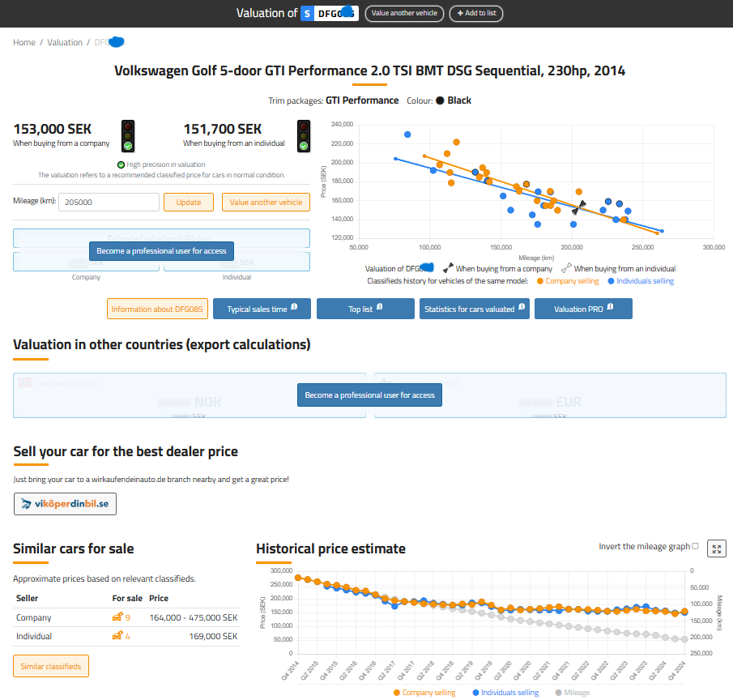Screen dimensions: 733x700
Task: Open the Valuation breadcrumb link
Action: pyautogui.click(x=65, y=42)
